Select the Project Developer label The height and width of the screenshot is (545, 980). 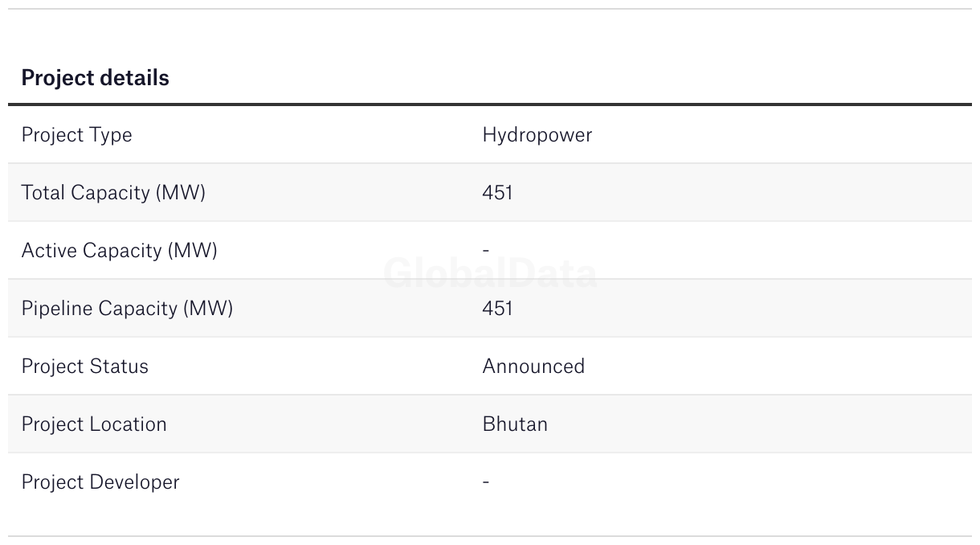[x=100, y=482]
